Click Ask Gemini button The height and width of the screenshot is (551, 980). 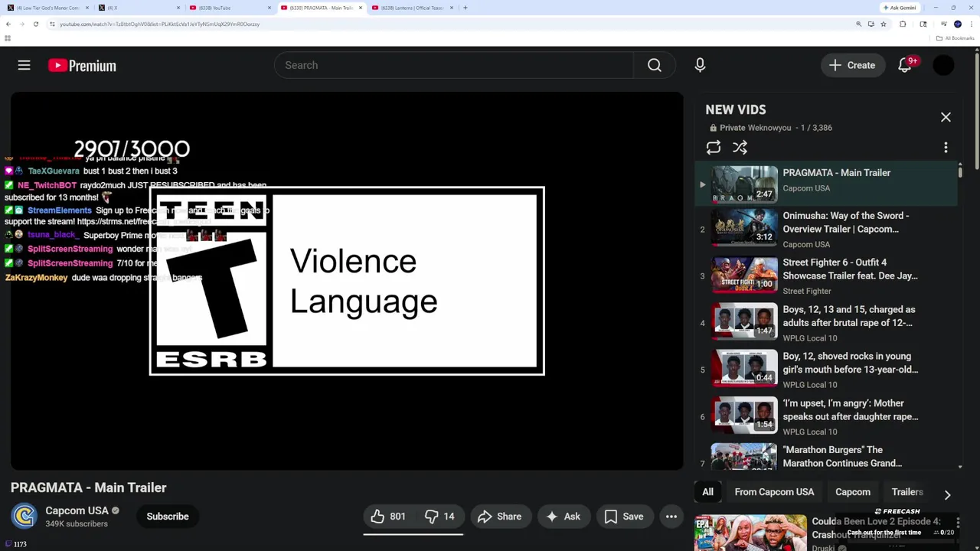(900, 8)
